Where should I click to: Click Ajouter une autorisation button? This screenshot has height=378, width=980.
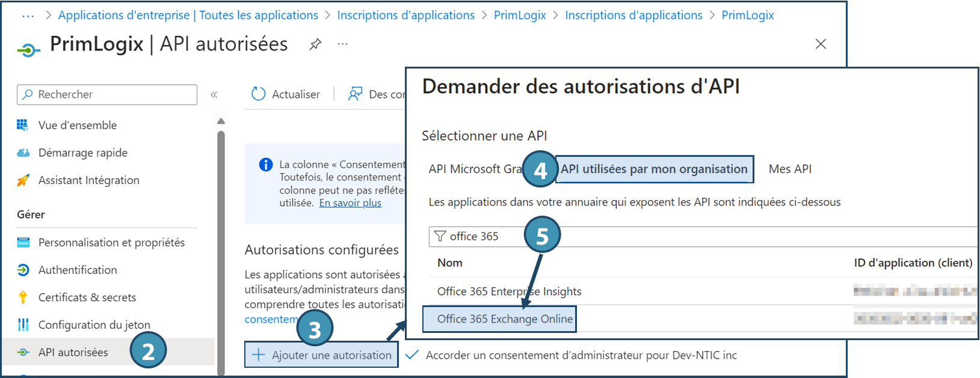(322, 355)
